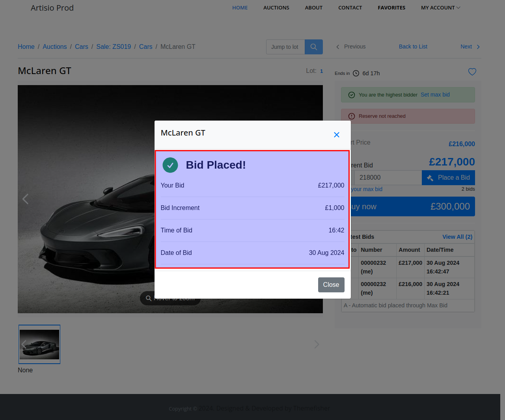Click the lot search magnifier icon
505x420 pixels.
[313, 47]
